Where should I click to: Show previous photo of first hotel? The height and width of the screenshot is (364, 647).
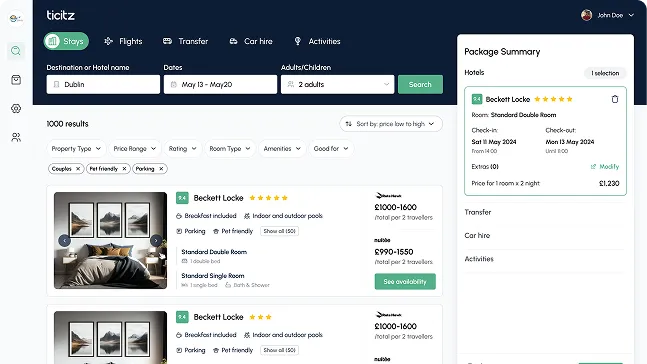64,241
